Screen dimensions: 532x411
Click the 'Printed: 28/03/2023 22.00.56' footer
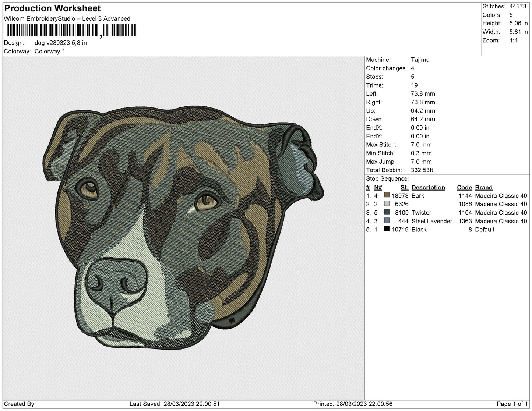[353, 404]
